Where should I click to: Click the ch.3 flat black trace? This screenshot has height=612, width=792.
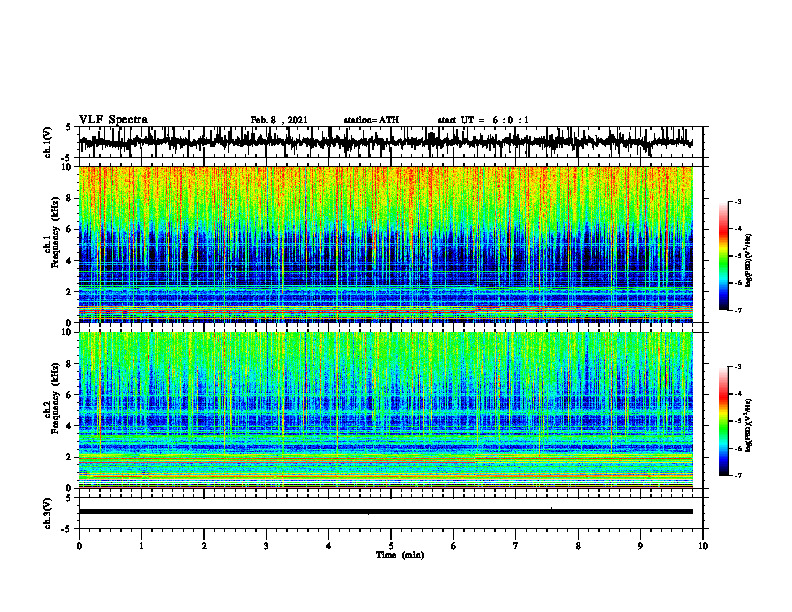point(386,512)
